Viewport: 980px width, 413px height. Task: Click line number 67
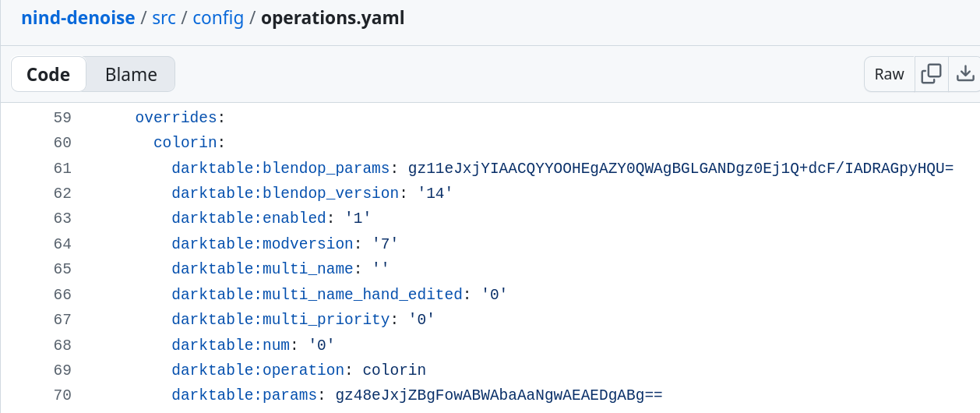tap(62, 319)
